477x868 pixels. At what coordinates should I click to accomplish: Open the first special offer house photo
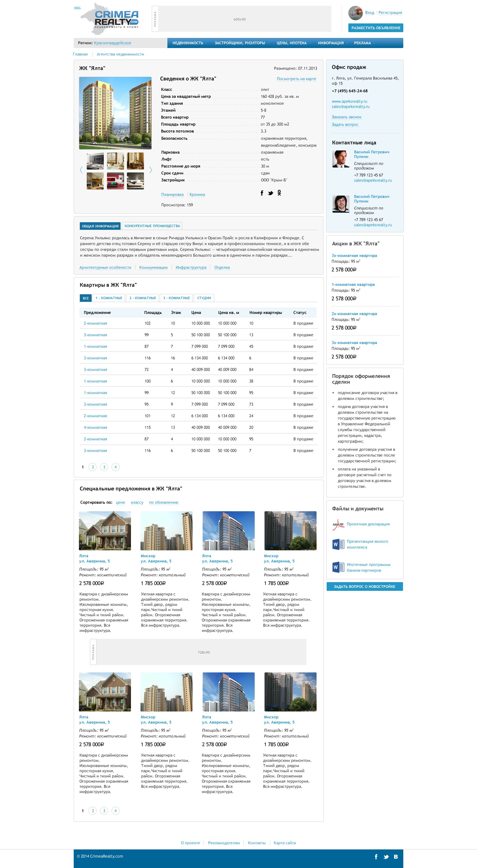click(105, 531)
